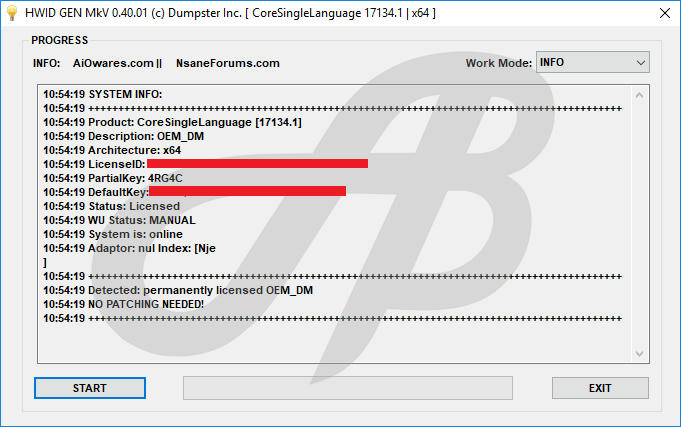Click the 'Status: Licensed' log line
Image resolution: width=681 pixels, height=427 pixels.
click(111, 206)
